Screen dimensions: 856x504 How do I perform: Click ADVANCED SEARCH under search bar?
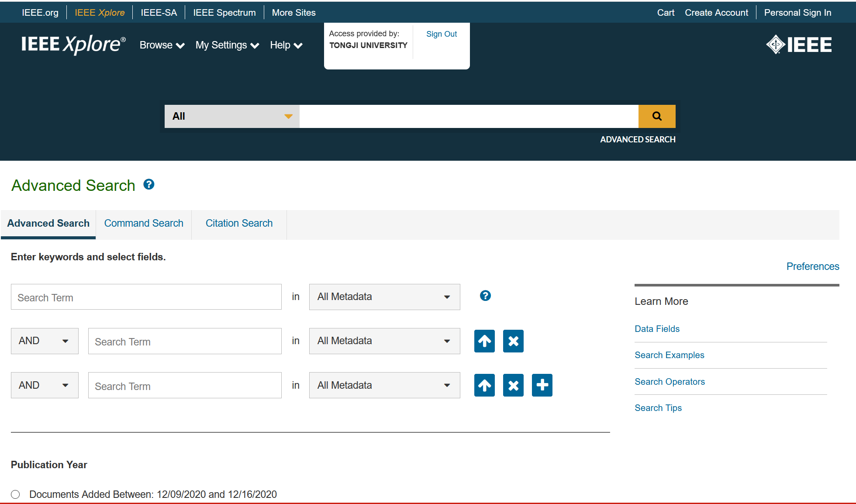click(638, 139)
